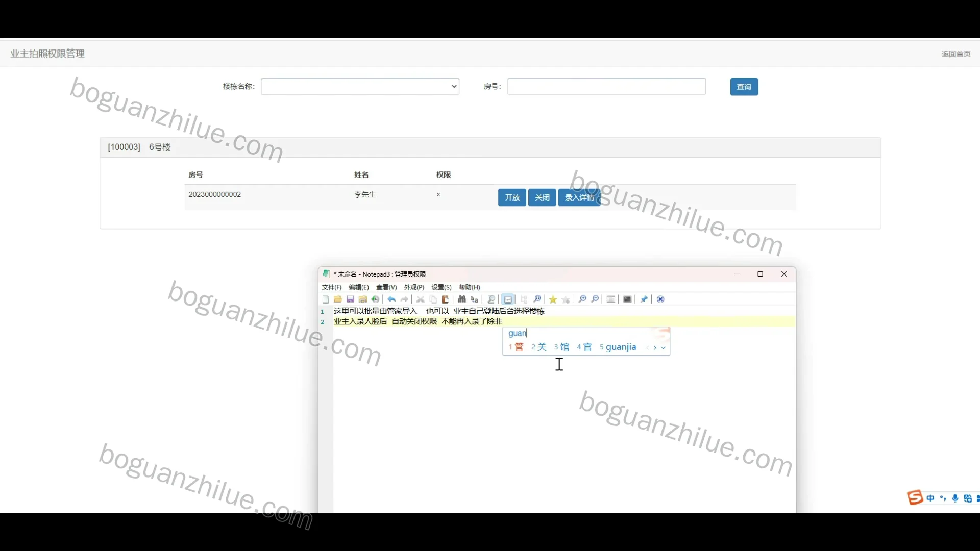Open the 编辑(E) menu

point(359,288)
